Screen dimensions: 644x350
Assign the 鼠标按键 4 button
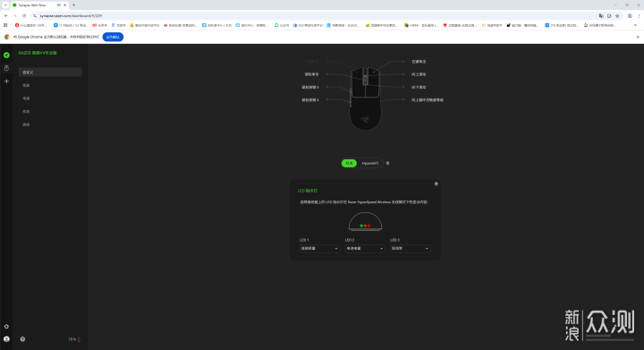click(x=310, y=100)
